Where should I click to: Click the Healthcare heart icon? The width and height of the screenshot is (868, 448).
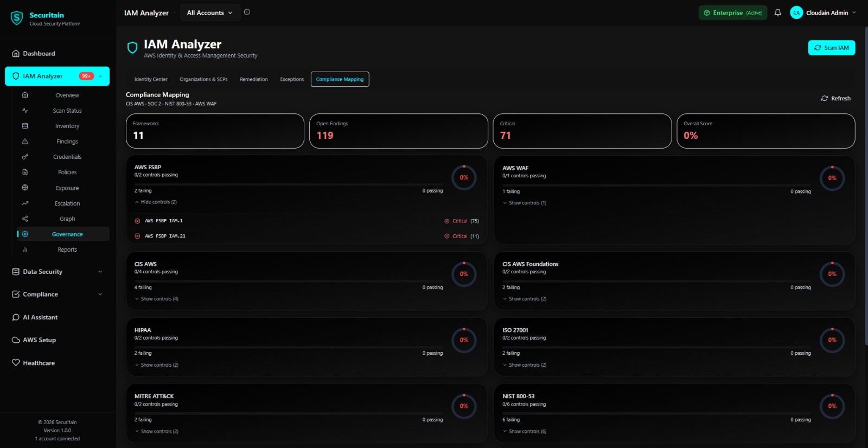tap(16, 363)
